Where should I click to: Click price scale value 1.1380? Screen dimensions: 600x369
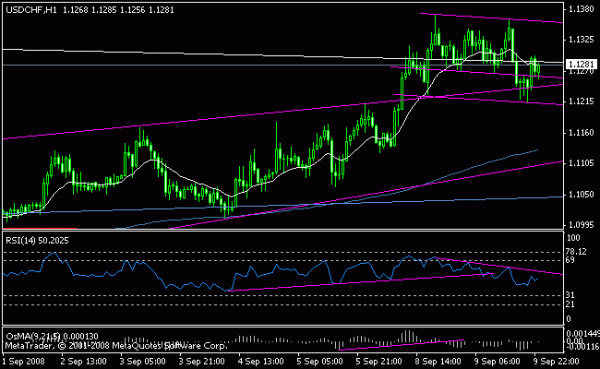[x=581, y=9]
